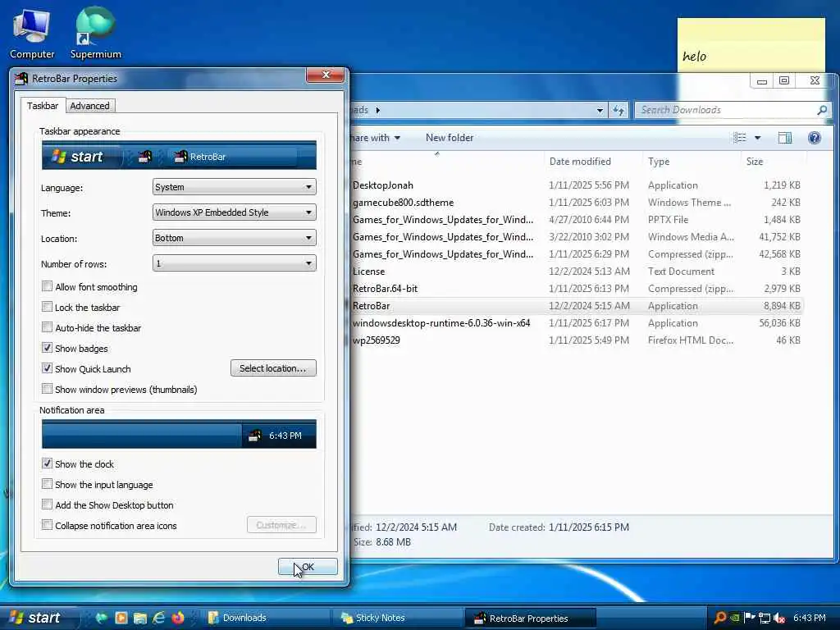Click OK in RetroBar Properties
Screen dimensions: 840x630
[308, 567]
